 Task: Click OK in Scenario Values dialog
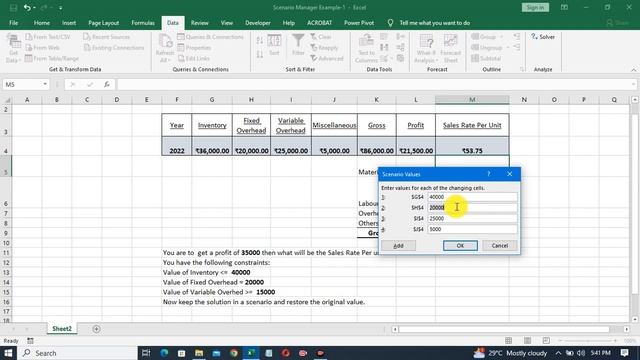click(x=460, y=245)
